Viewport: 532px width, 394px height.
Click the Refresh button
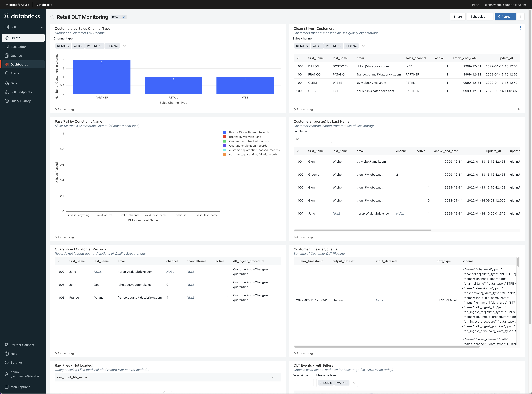[505, 16]
